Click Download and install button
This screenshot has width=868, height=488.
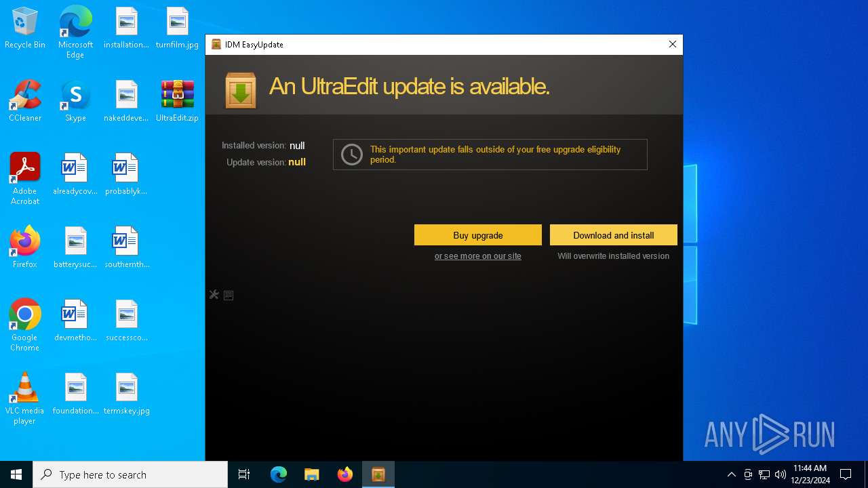(x=614, y=235)
